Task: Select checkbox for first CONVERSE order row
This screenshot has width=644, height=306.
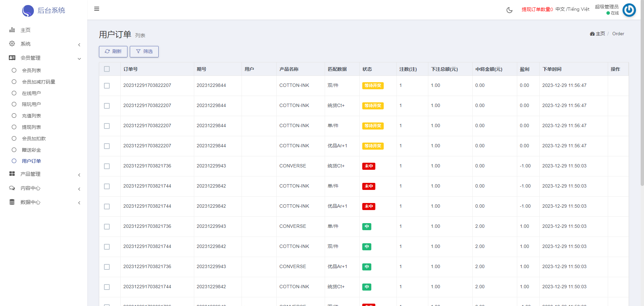Action: 107,166
